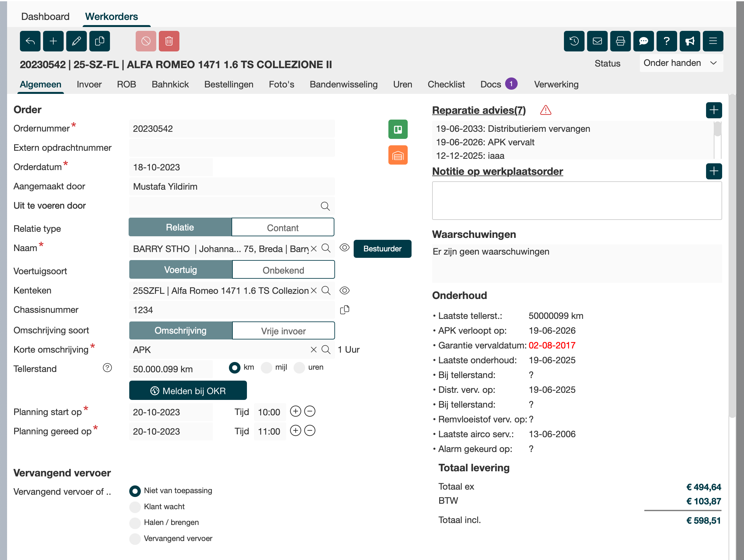
Task: Click the orange garage icon
Action: (398, 155)
